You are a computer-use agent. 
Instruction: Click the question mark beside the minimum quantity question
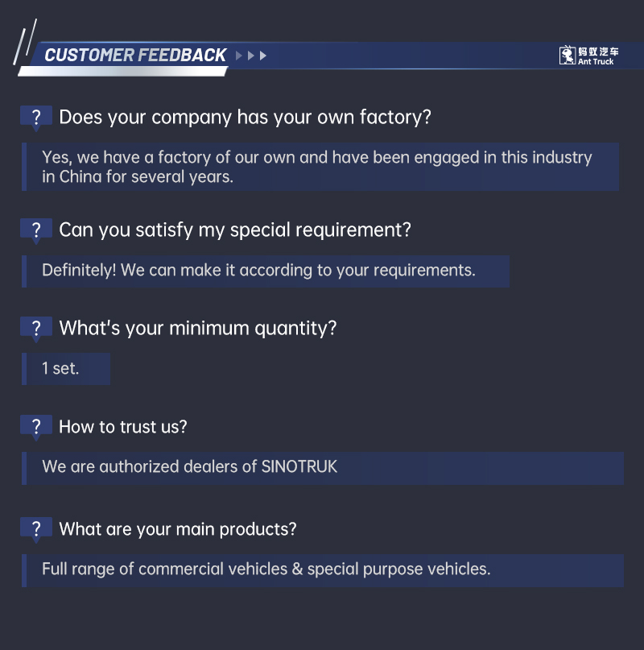tap(36, 329)
